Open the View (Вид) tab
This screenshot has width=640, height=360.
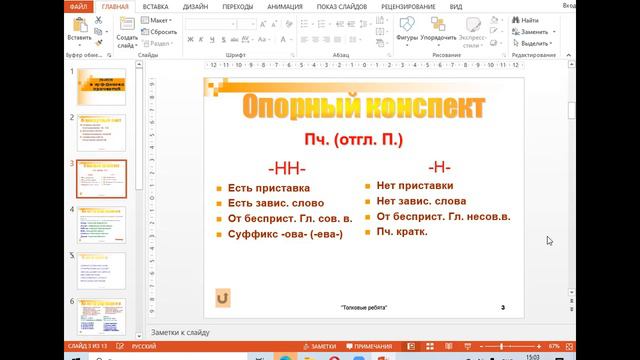[x=456, y=7]
